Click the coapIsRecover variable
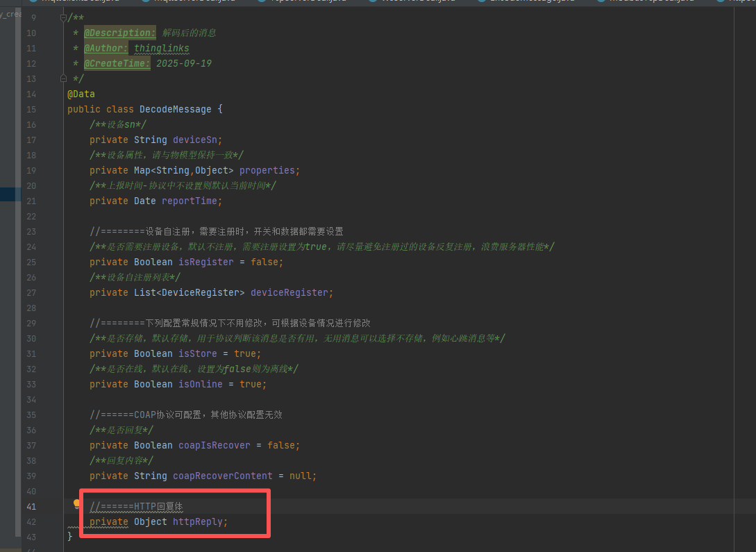Image resolution: width=756 pixels, height=552 pixels. click(x=215, y=445)
